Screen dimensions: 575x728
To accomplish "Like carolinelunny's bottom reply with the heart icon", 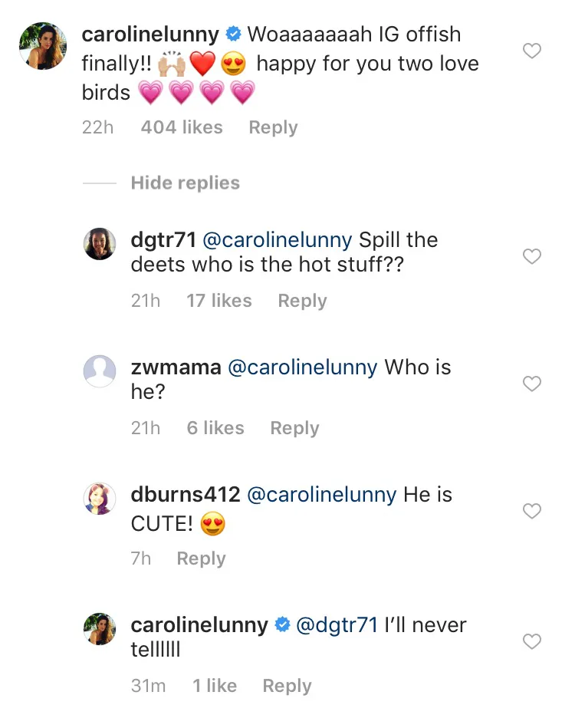I will (532, 642).
